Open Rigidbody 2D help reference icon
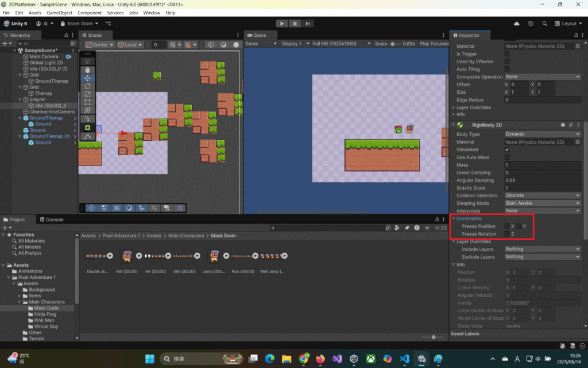 click(x=563, y=125)
